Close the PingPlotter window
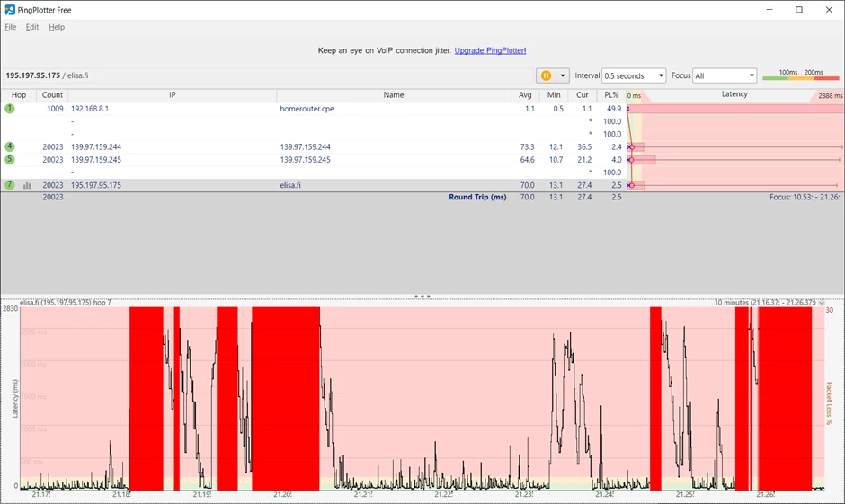Image resolution: width=845 pixels, height=504 pixels. [x=829, y=10]
